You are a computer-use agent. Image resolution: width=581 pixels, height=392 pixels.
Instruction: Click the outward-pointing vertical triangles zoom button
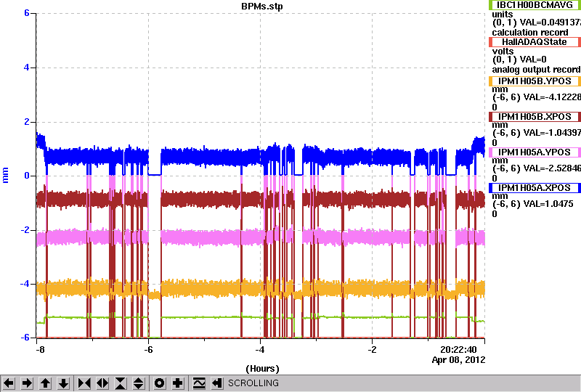click(139, 383)
